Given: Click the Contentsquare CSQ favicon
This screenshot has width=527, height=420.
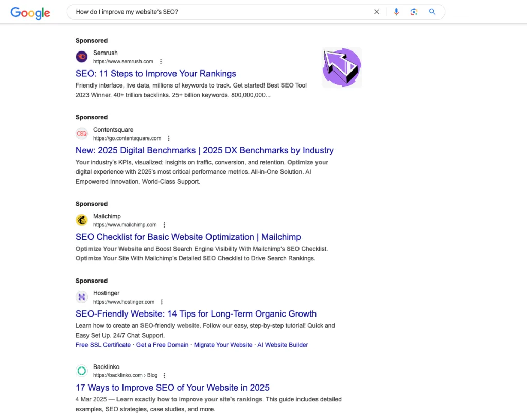Looking at the screenshot, I should pyautogui.click(x=82, y=134).
